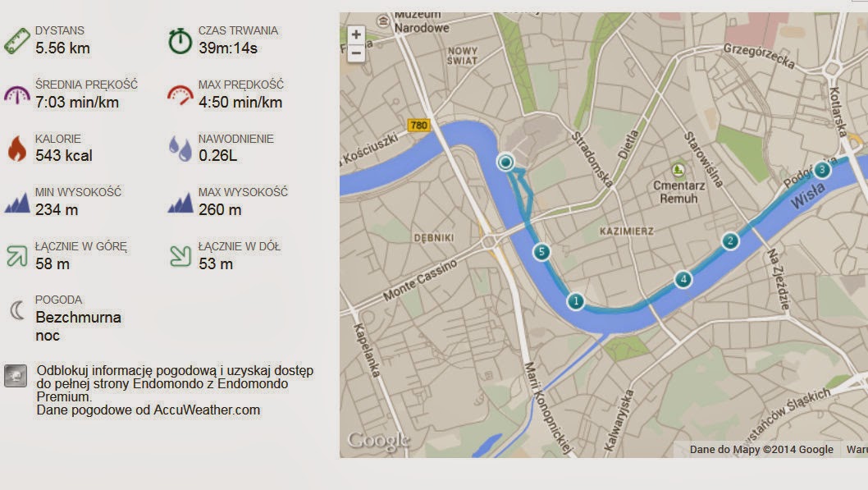Click the route start point marker on map
Viewport: 868px width, 490px height.
point(506,163)
